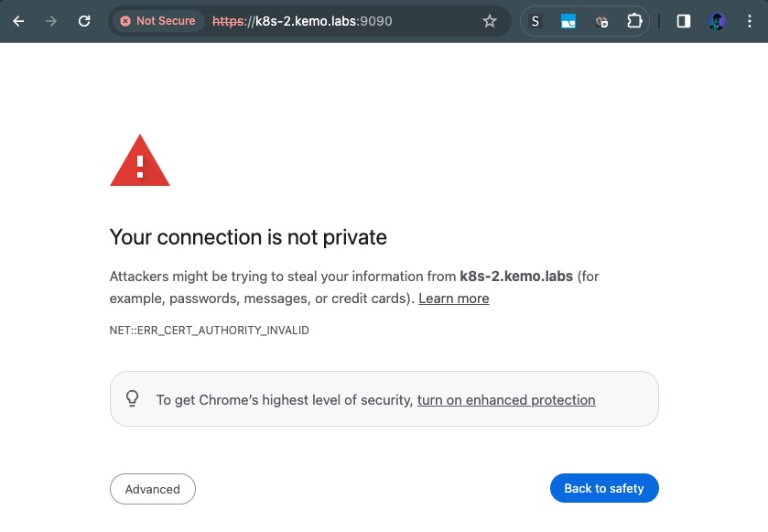Click the browser back arrow
The width and height of the screenshot is (768, 532).
18,21
